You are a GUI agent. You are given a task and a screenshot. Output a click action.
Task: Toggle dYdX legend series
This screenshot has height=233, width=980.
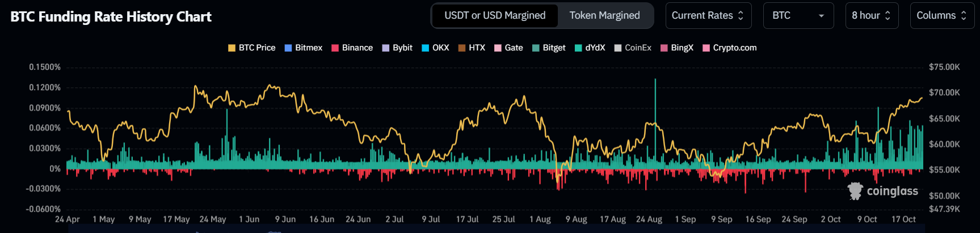[590, 48]
